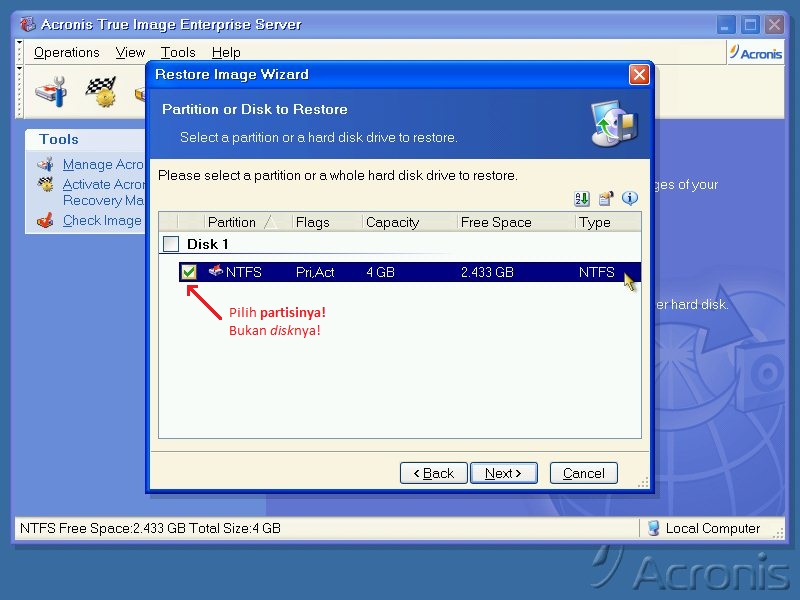The height and width of the screenshot is (600, 800).
Task: Minimize the Acronis True Image window
Action: coord(726,24)
